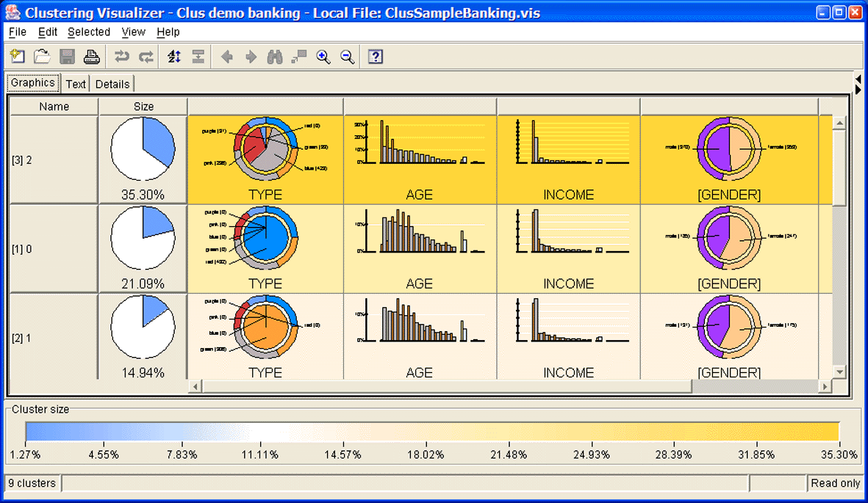Switch to the Details tab

pyautogui.click(x=112, y=84)
